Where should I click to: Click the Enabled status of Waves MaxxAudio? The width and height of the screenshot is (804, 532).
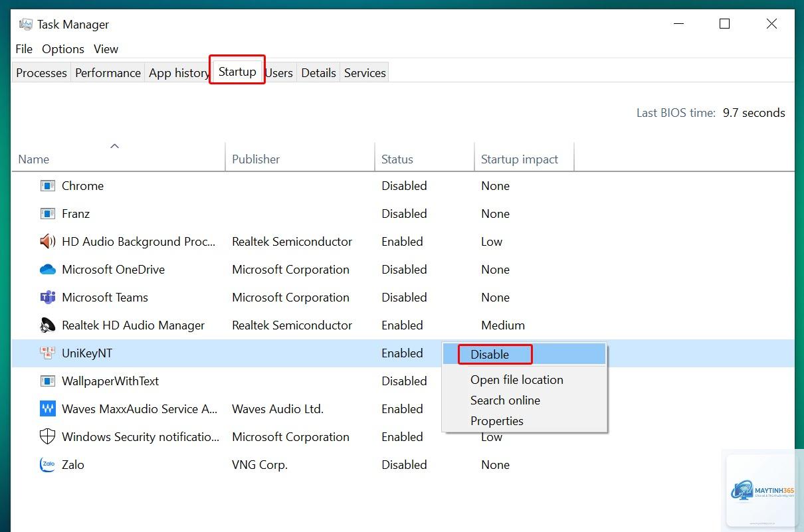click(402, 409)
